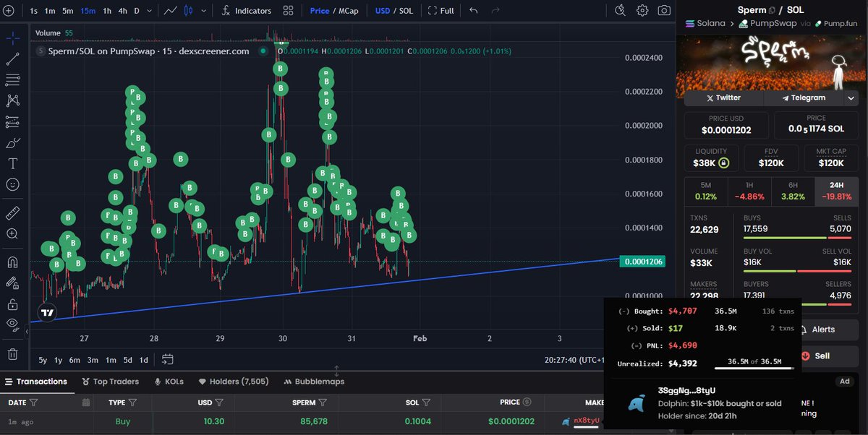Switch chart quote currency to SOL
This screenshot has width=868, height=435.
tap(406, 11)
